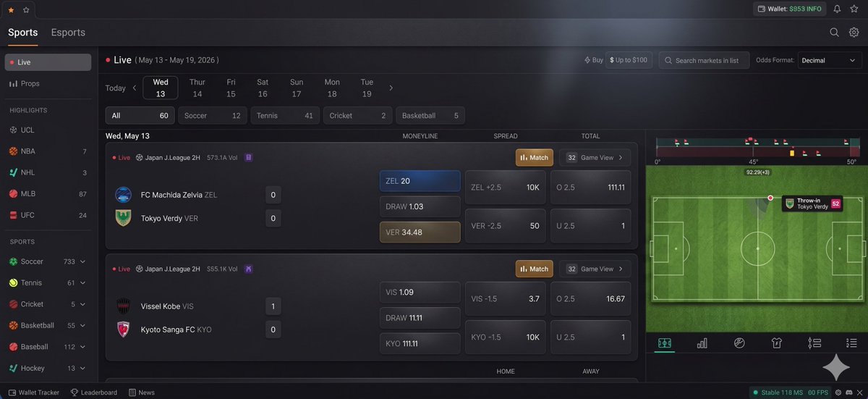Select the filled orange star tab icon

[11, 9]
